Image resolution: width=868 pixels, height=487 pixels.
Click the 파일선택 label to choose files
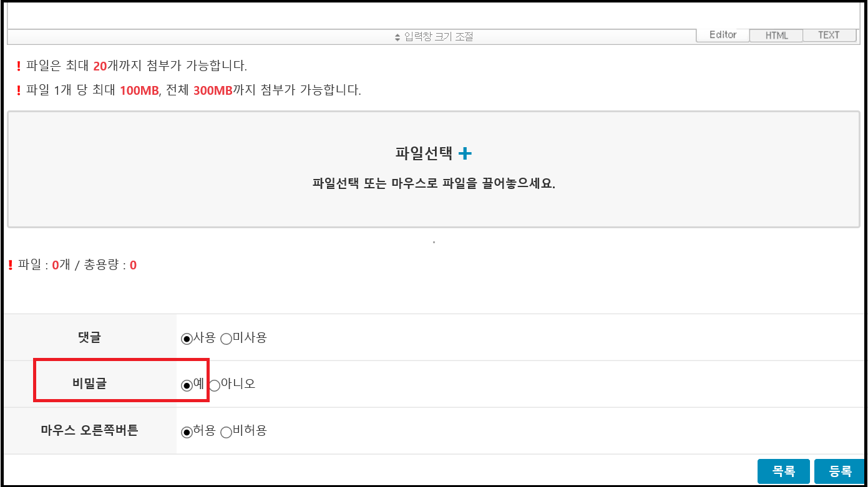coord(424,153)
